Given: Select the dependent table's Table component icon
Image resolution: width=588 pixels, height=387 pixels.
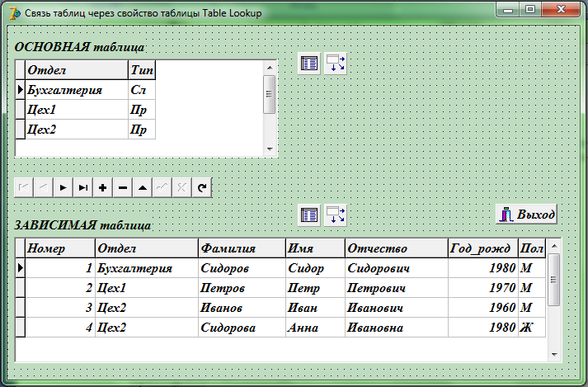Looking at the screenshot, I should point(309,215).
